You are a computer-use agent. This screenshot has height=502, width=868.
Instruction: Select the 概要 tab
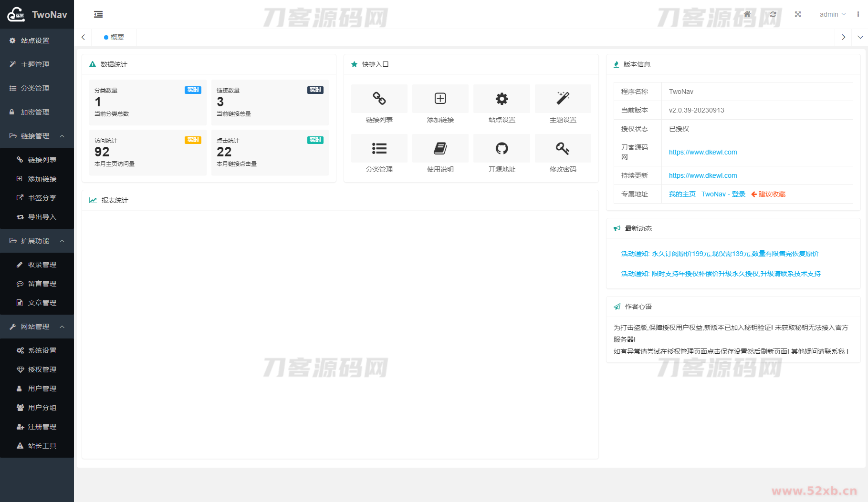(115, 37)
